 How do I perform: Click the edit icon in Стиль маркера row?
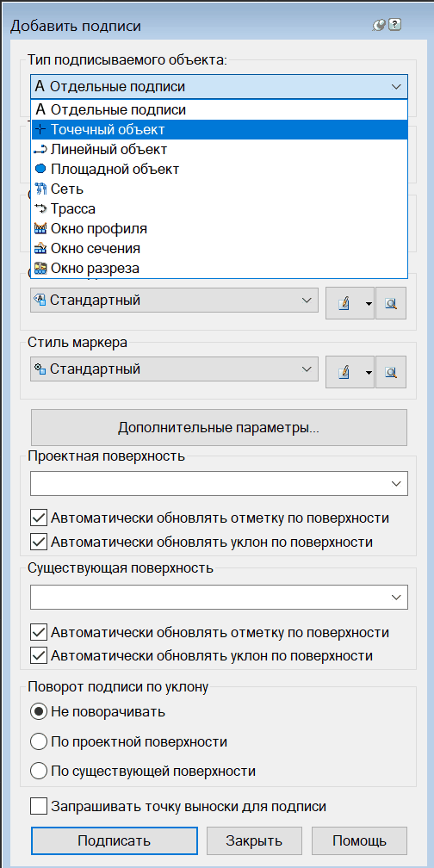pyautogui.click(x=344, y=372)
